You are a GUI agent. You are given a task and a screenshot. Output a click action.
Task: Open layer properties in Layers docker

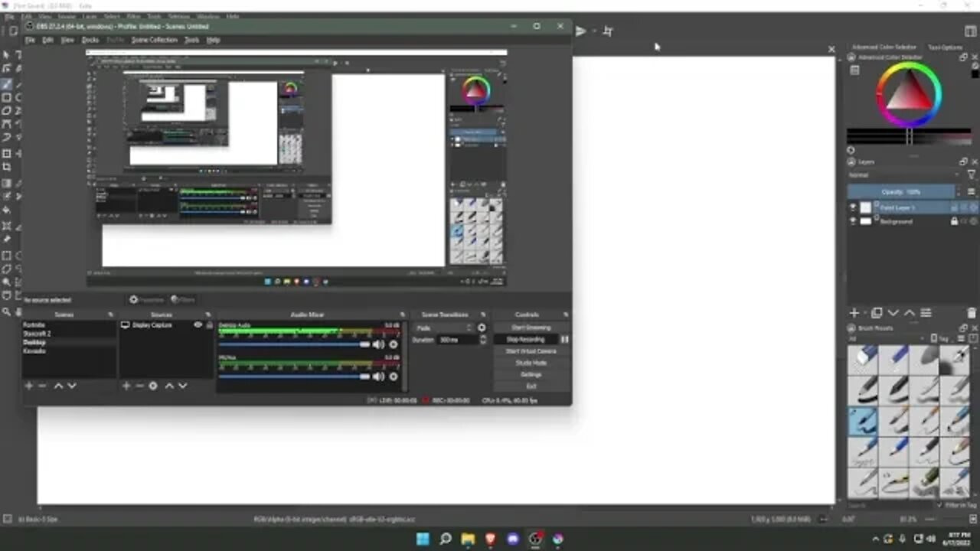(x=926, y=313)
